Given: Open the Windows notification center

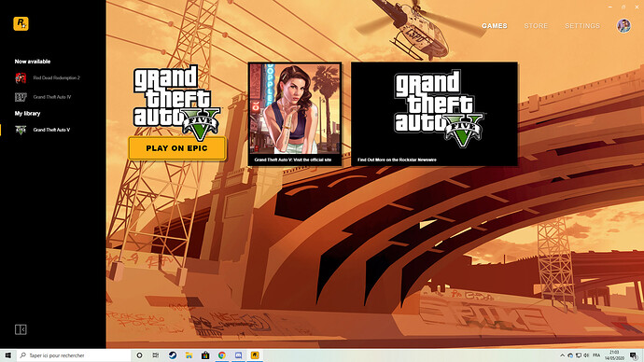Looking at the screenshot, I should (x=634, y=355).
